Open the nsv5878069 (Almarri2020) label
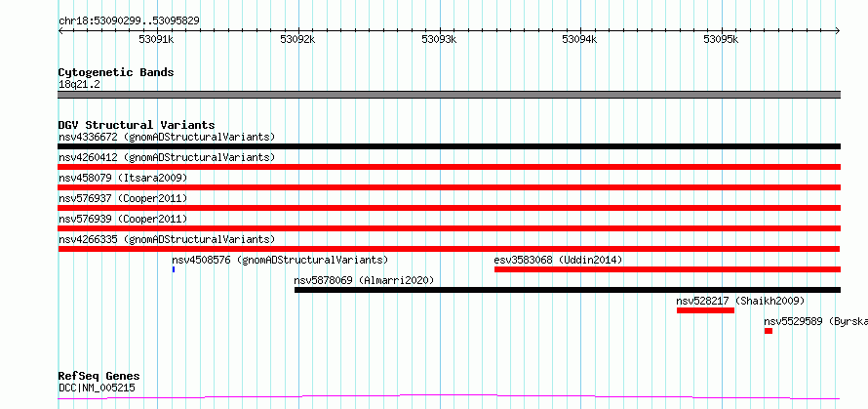The height and width of the screenshot is (409, 868). (x=364, y=280)
